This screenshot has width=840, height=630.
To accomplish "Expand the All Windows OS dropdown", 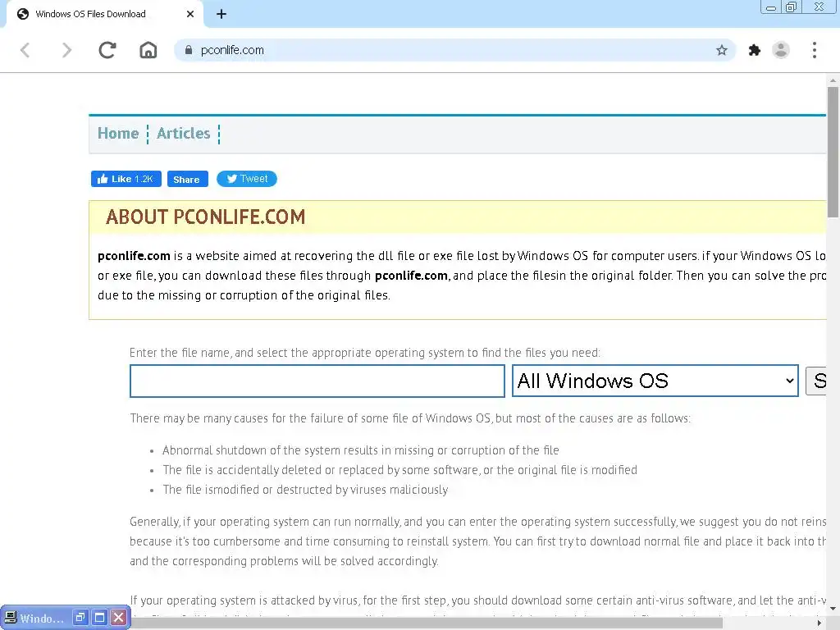I will tap(655, 381).
